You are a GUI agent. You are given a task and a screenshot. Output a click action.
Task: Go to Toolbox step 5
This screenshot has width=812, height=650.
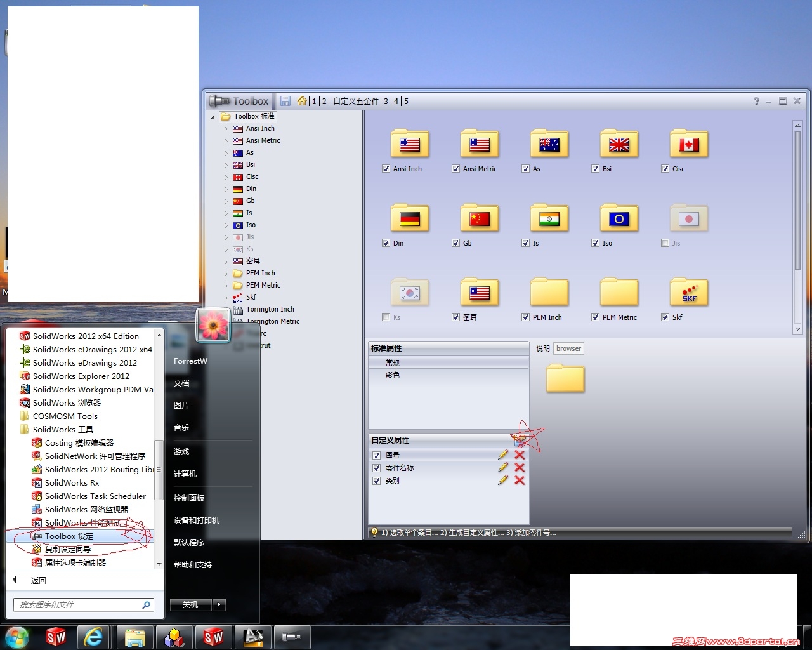point(406,102)
